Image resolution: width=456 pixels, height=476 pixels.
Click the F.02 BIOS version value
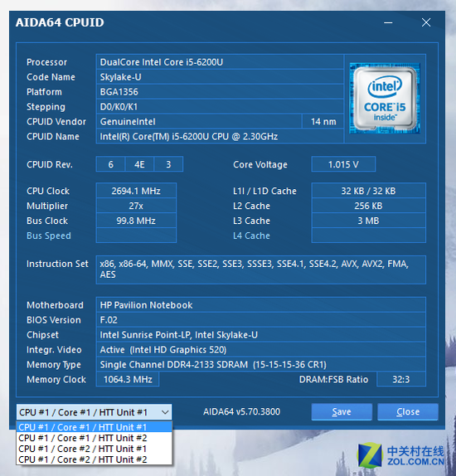261,320
